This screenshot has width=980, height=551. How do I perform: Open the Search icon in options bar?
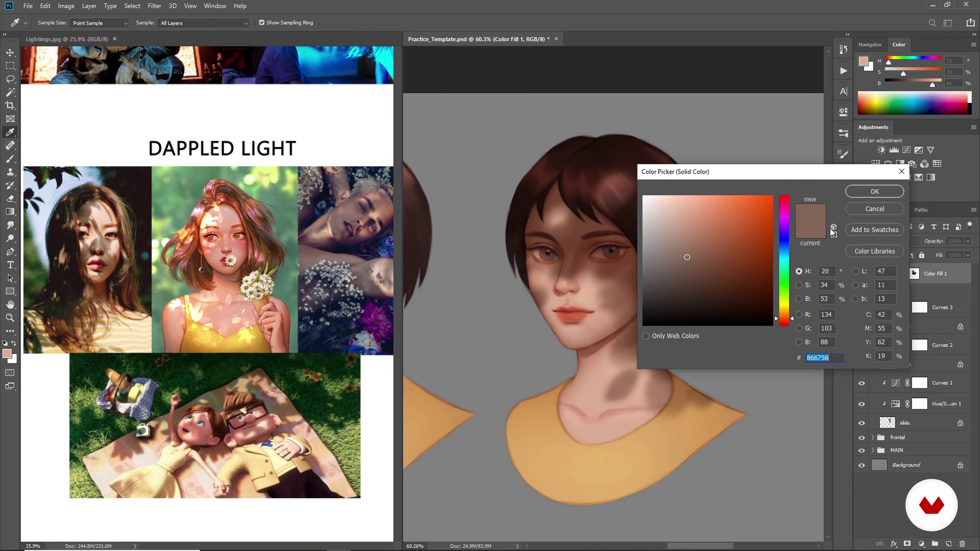point(932,23)
